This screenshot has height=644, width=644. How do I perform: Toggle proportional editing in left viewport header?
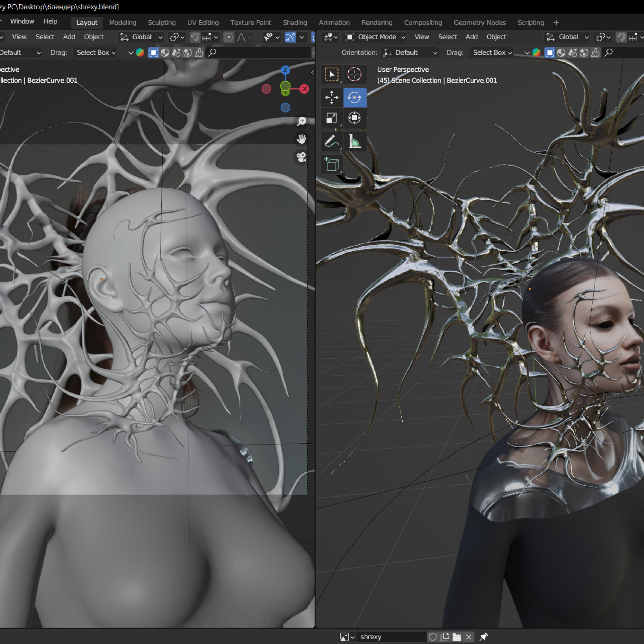pyautogui.click(x=229, y=37)
